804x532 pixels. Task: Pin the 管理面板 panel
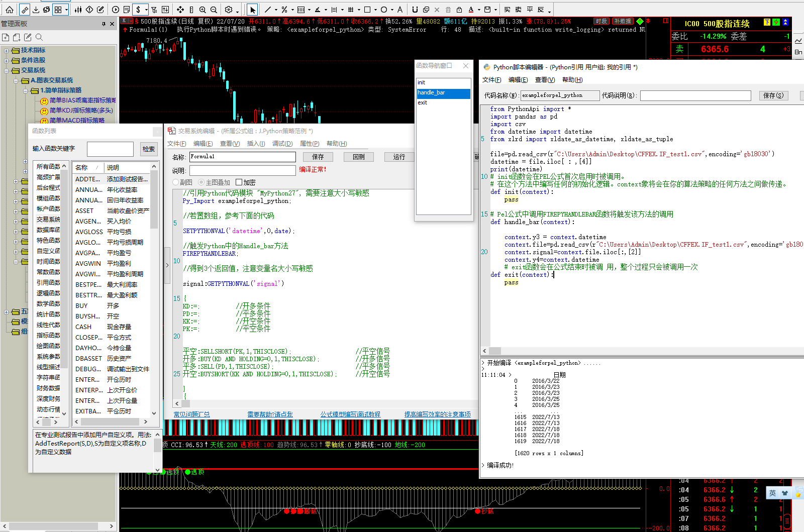tap(104, 24)
